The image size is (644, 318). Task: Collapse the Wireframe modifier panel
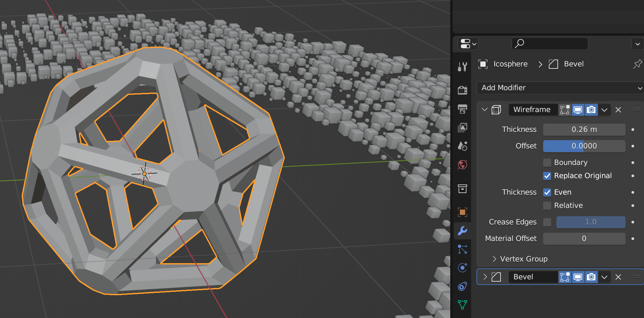(x=485, y=109)
